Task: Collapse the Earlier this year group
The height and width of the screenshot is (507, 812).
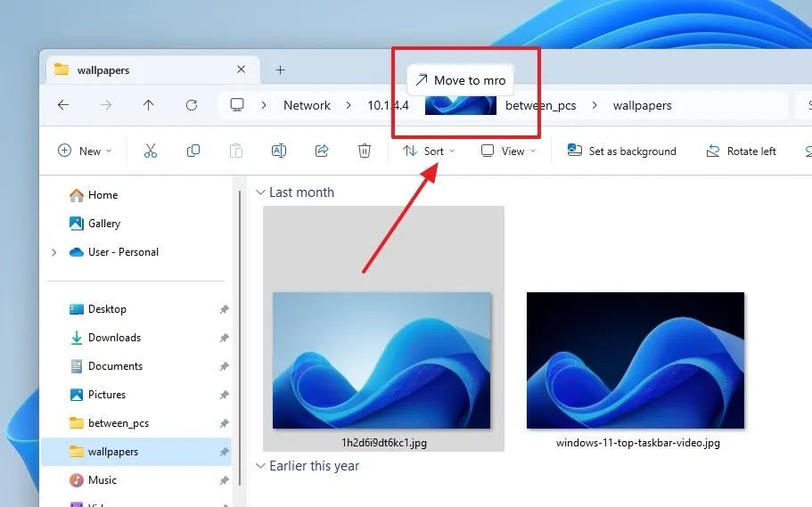Action: (260, 466)
